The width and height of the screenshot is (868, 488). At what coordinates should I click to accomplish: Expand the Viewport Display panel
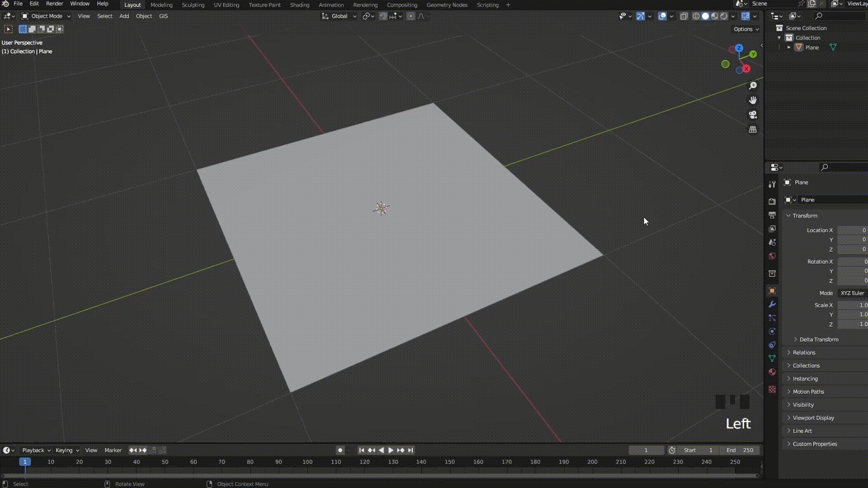[x=813, y=418]
